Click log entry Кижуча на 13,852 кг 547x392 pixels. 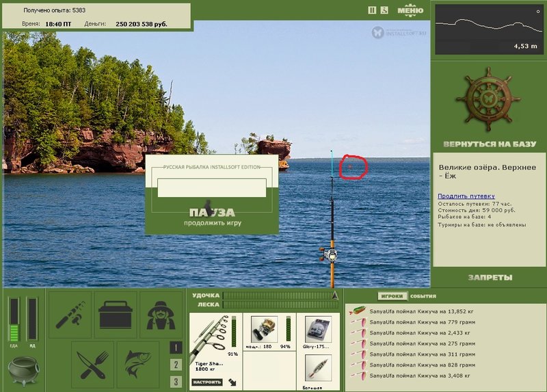[421, 311]
